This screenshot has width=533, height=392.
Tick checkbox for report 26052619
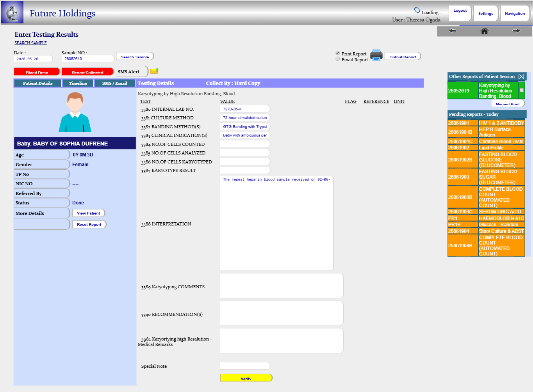click(522, 90)
